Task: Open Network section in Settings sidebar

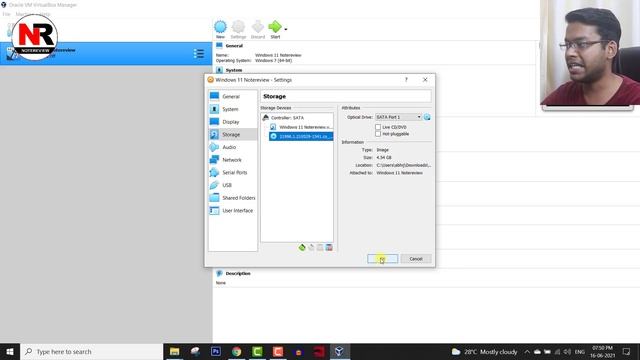Action: [233, 160]
